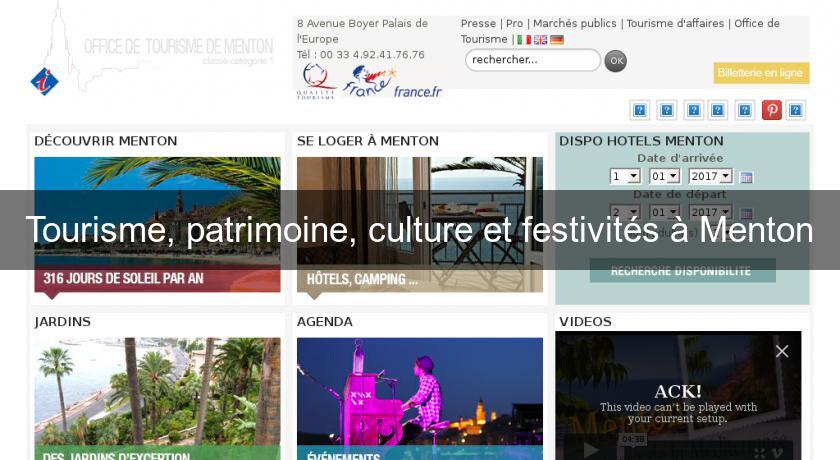Viewport: 840px width, 460px height.
Task: Switch language with the Italian flag
Action: tap(524, 40)
